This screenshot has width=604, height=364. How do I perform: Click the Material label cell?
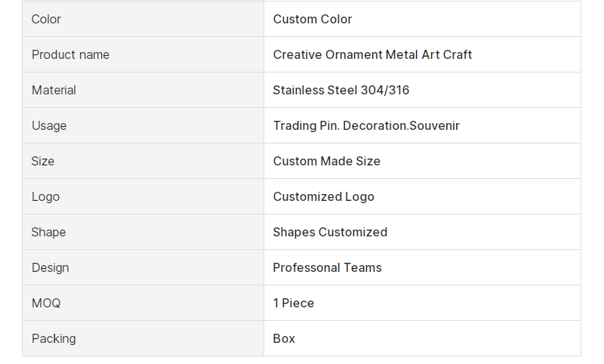point(143,90)
